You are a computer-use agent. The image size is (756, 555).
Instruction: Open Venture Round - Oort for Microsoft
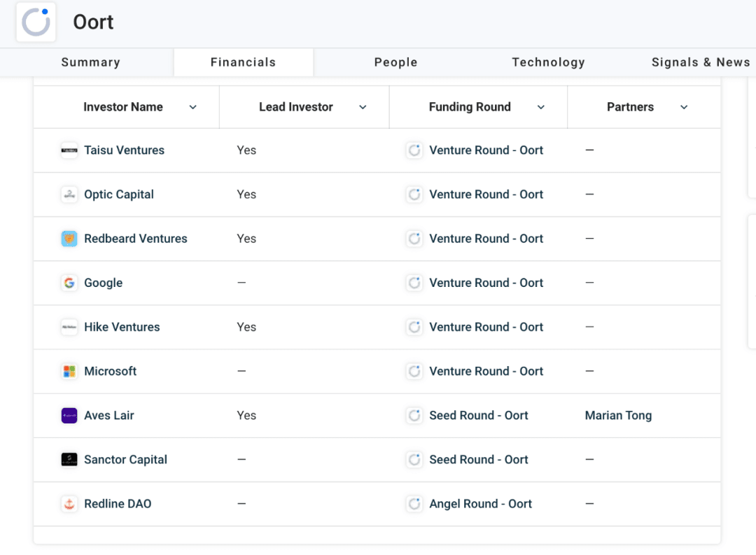click(x=486, y=372)
